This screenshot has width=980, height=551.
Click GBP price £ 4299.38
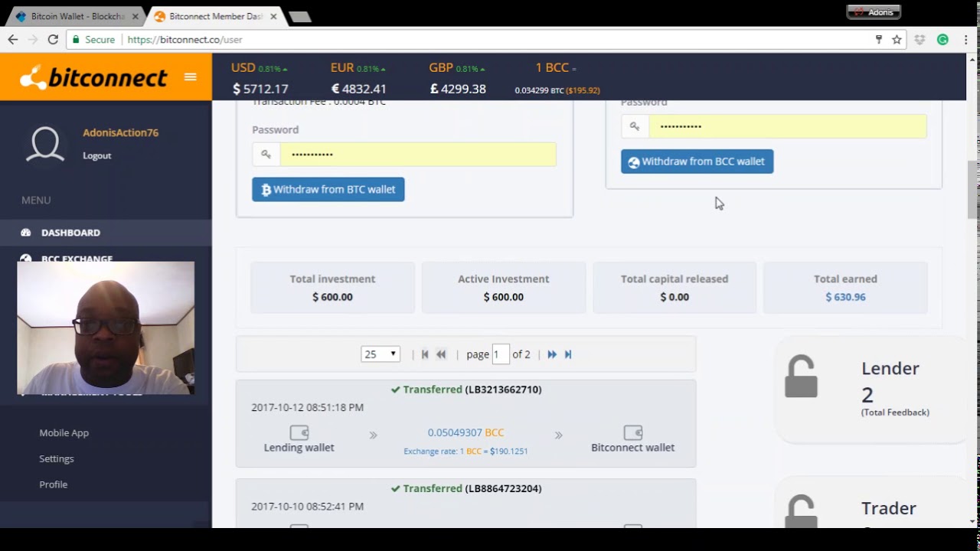pos(458,89)
